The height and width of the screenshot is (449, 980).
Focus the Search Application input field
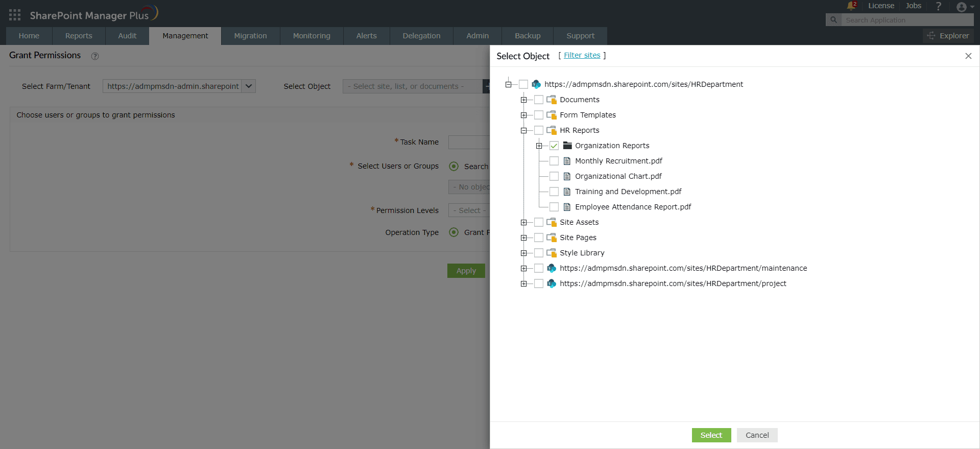(907, 20)
